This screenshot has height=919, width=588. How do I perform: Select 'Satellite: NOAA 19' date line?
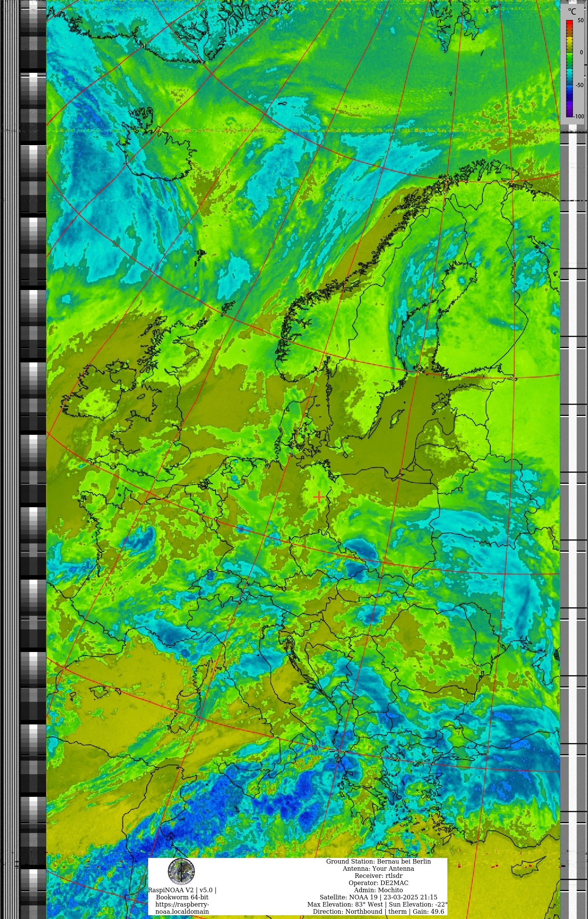pos(378,897)
